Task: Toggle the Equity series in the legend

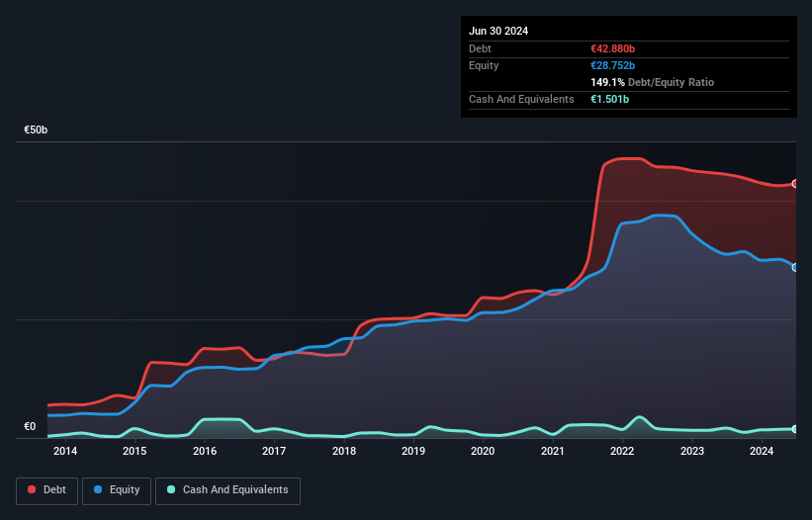Action: coord(117,490)
